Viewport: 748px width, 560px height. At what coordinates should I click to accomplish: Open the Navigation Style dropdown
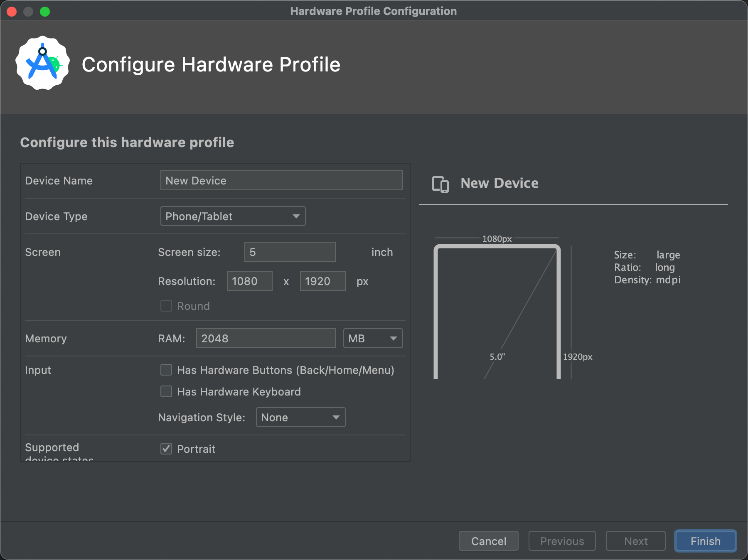pos(300,417)
